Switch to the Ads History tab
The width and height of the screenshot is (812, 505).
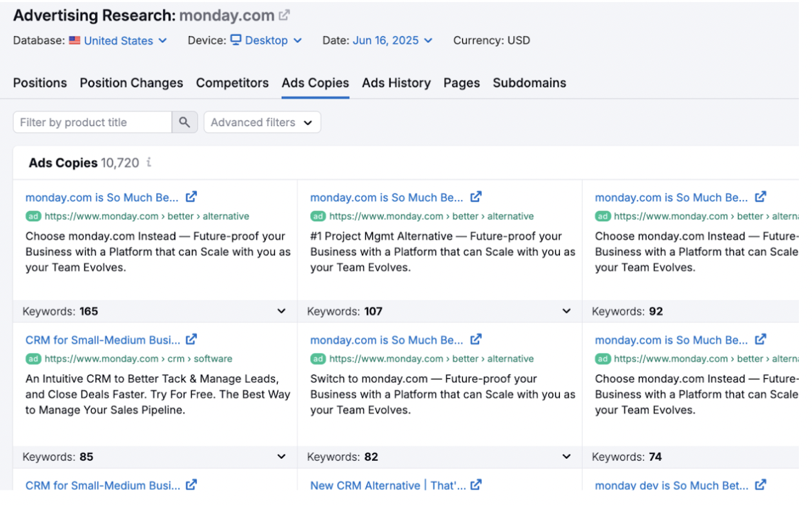(396, 83)
